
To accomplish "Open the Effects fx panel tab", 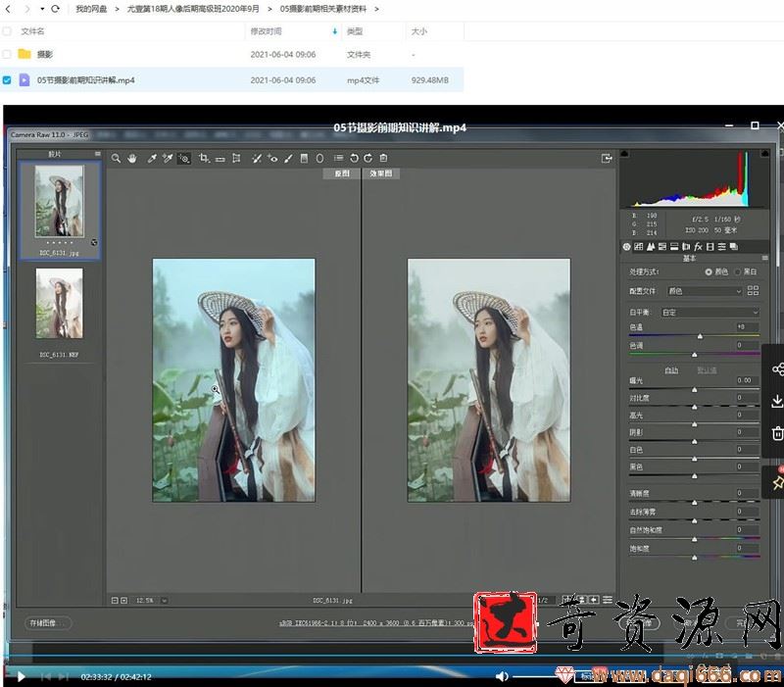I will 699,247.
